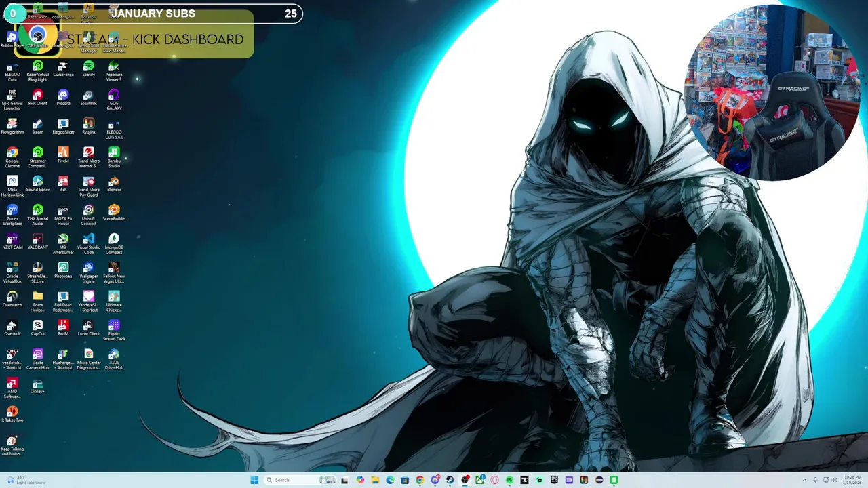This screenshot has width=868, height=488.
Task: Open the Discord desktop shortcut
Action: [x=63, y=98]
